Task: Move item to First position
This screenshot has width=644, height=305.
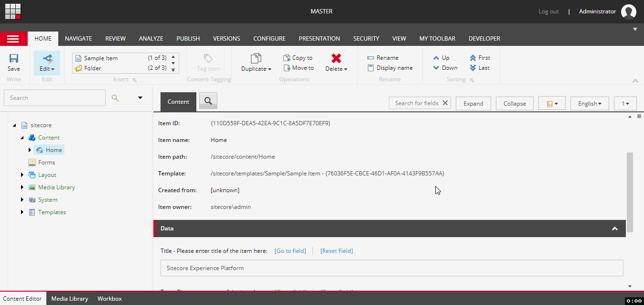Action: coord(480,58)
